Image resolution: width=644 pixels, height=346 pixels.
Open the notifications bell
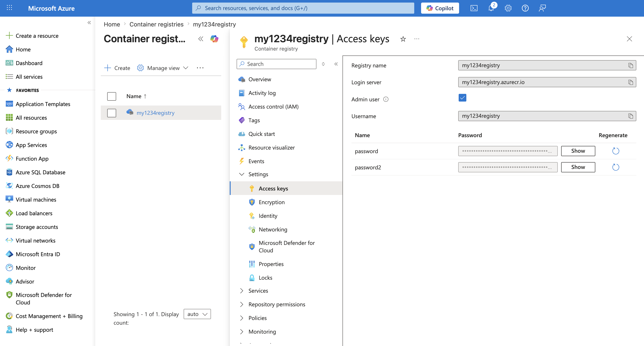(491, 8)
